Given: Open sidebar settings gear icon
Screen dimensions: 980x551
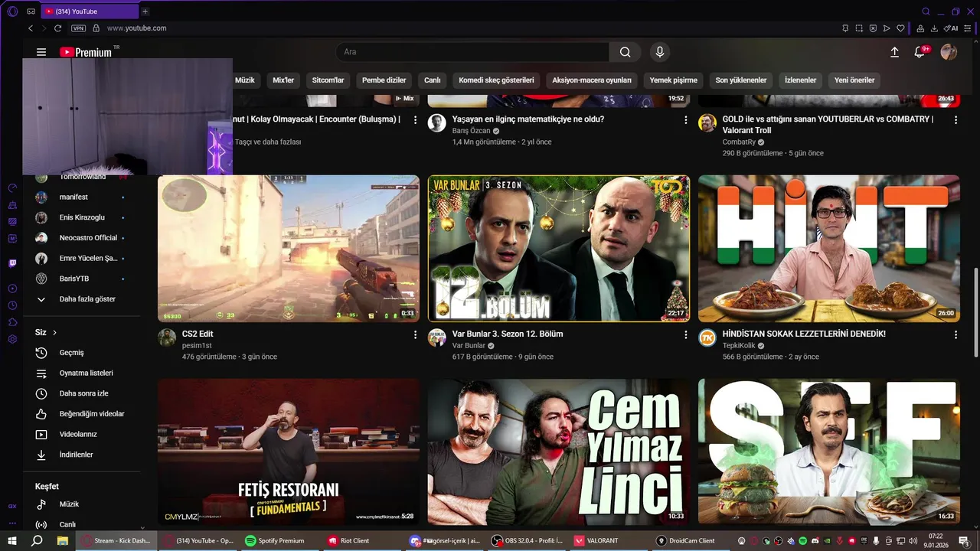Looking at the screenshot, I should [x=12, y=339].
